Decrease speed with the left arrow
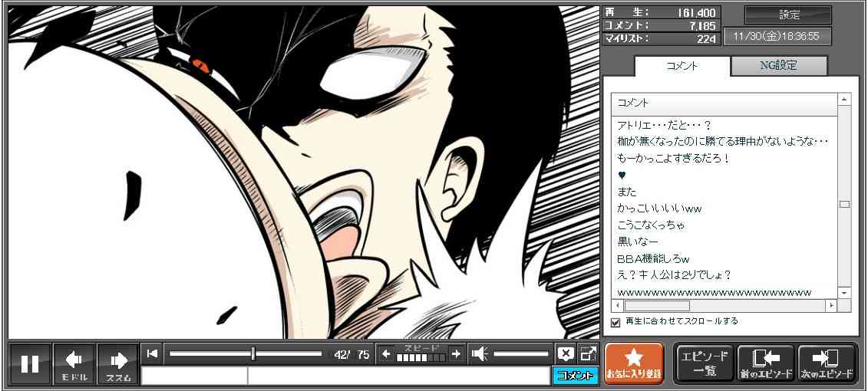 pyautogui.click(x=386, y=353)
